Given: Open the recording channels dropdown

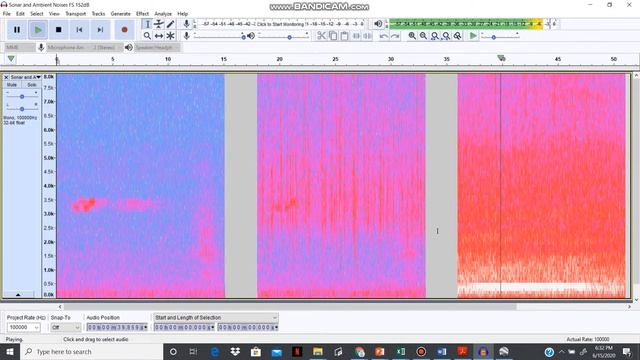Looking at the screenshot, I should 106,47.
